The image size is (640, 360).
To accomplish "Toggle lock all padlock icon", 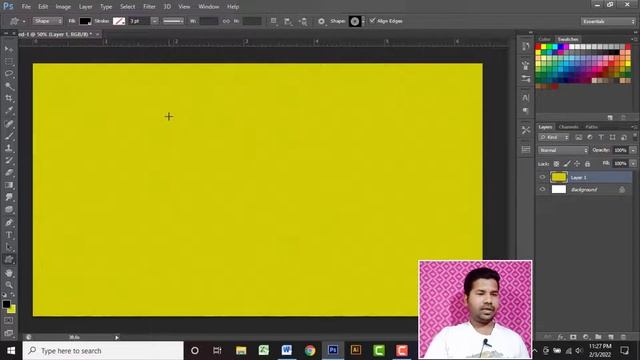I will pyautogui.click(x=587, y=164).
